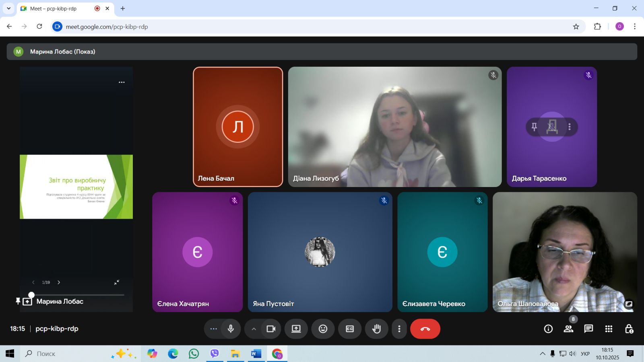Mute the microphone in the call controls
Viewport: 644px width, 362px height.
pos(231,329)
